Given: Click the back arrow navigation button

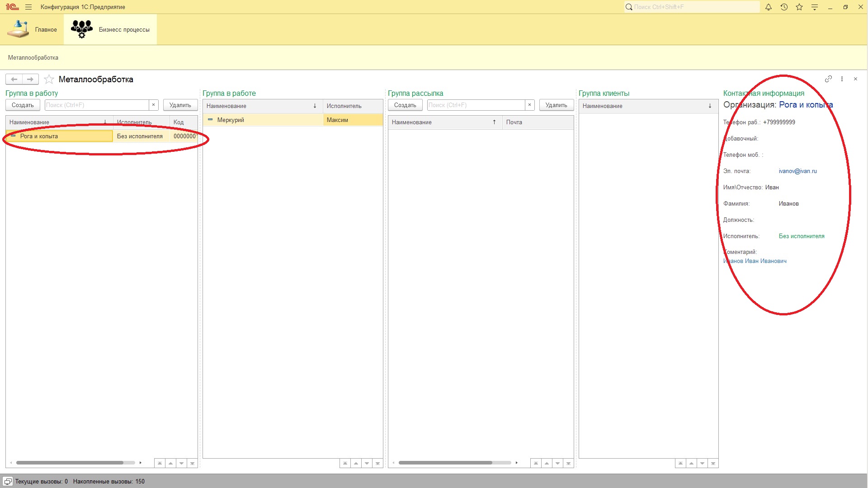Looking at the screenshot, I should [x=14, y=80].
